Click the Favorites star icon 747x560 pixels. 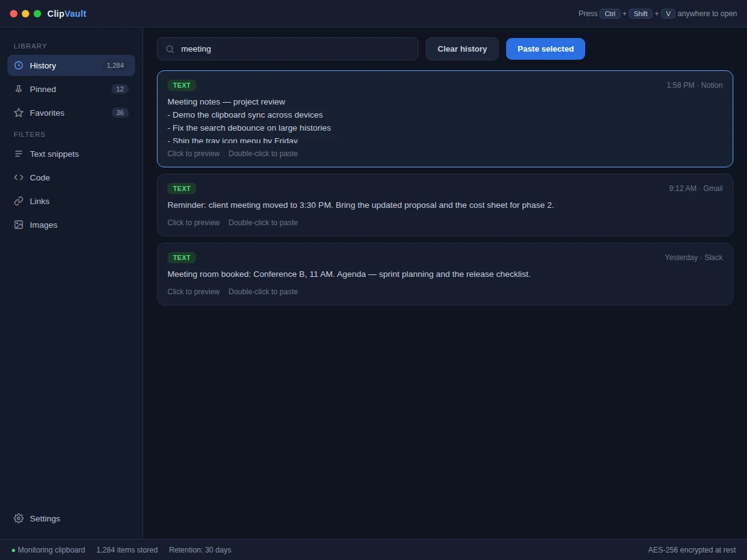pyautogui.click(x=19, y=113)
